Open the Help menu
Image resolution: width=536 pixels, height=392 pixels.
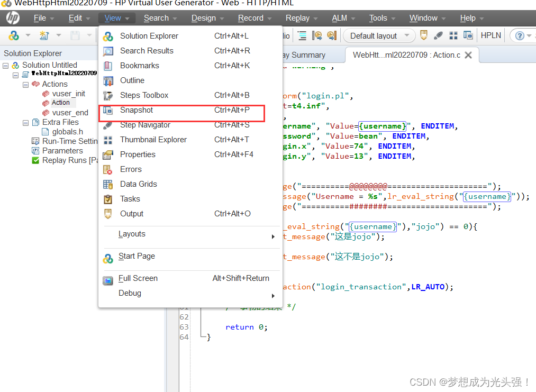click(471, 18)
